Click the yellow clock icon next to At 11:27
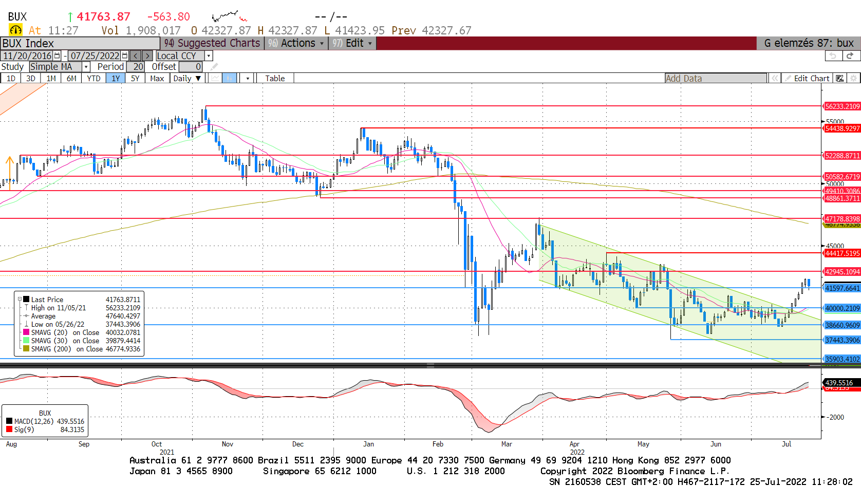This screenshot has height=504, width=861. pos(16,30)
